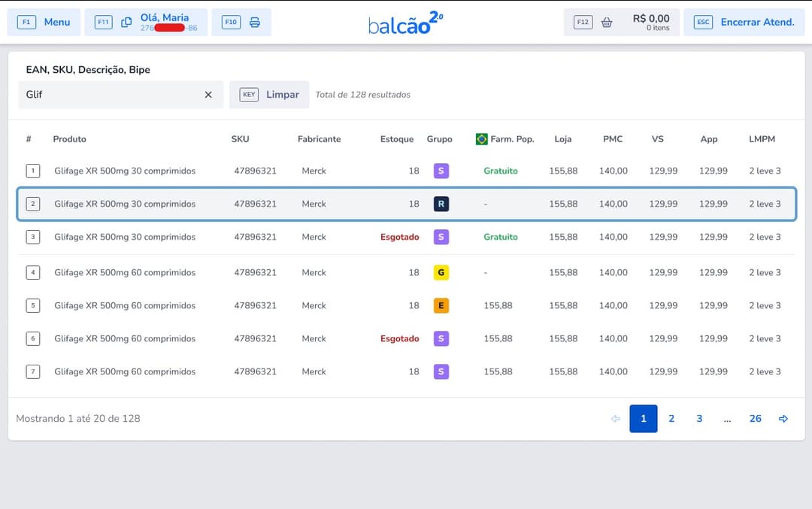Click Farm. Pop. price 155,88 in row 5
Viewport: 812px width, 509px height.
(x=498, y=305)
